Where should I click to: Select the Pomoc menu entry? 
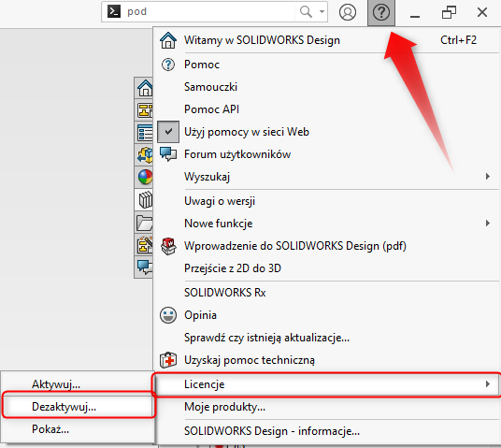pyautogui.click(x=327, y=65)
